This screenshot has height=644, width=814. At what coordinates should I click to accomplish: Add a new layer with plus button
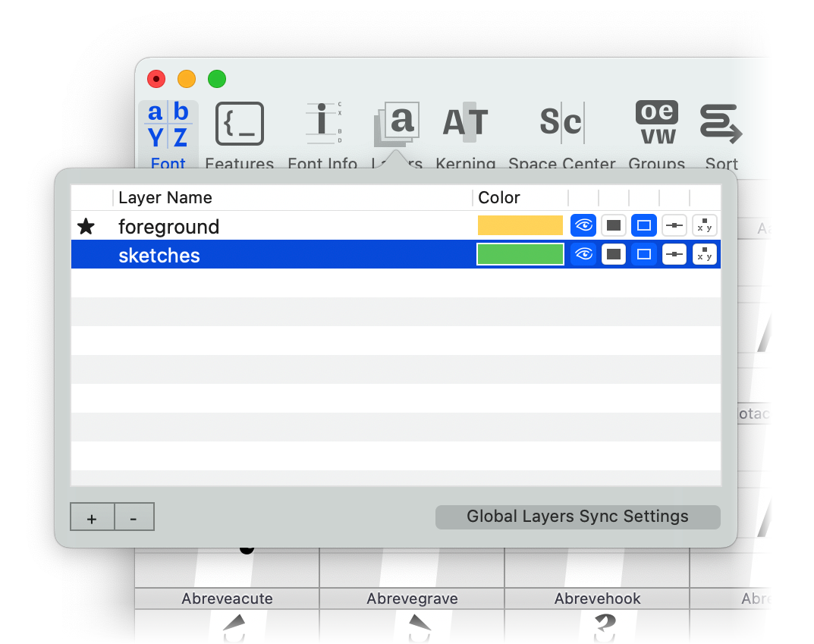click(92, 517)
